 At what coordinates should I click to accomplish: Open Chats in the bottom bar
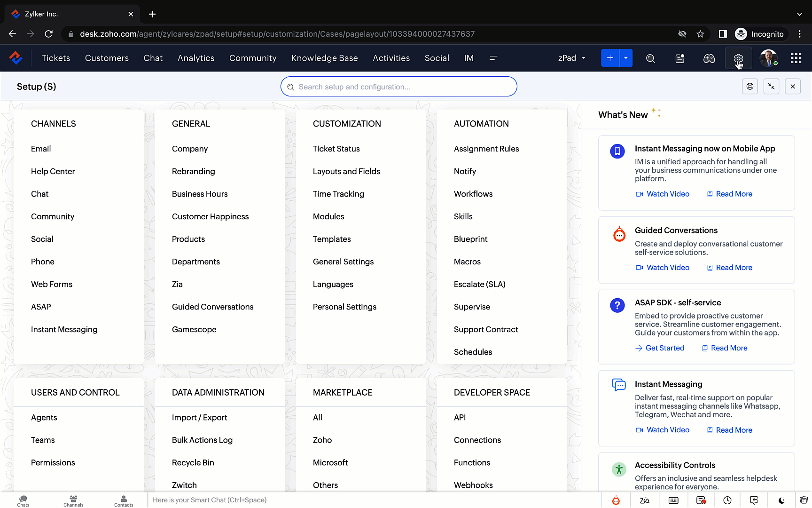point(23,500)
